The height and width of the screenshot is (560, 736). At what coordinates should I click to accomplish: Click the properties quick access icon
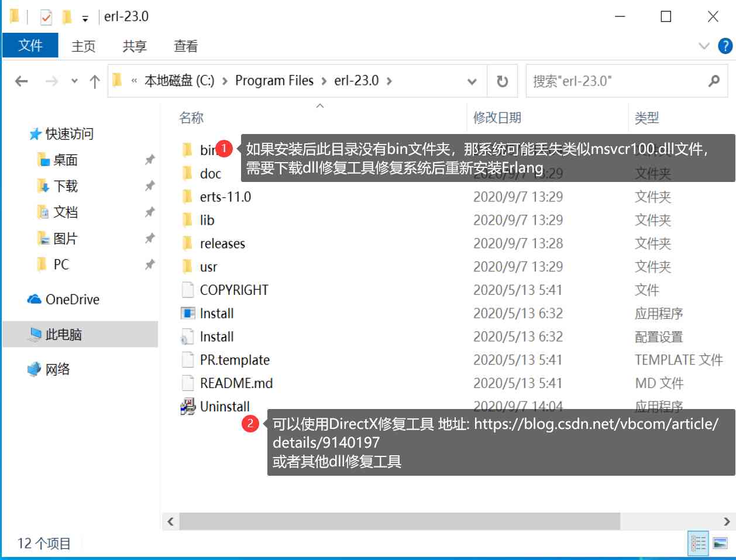[x=46, y=17]
